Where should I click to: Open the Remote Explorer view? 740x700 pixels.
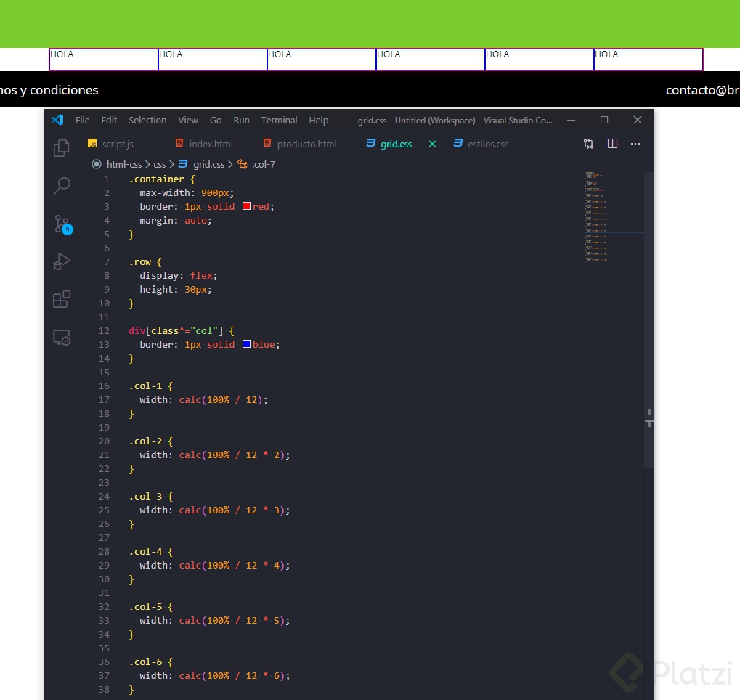coord(61,337)
